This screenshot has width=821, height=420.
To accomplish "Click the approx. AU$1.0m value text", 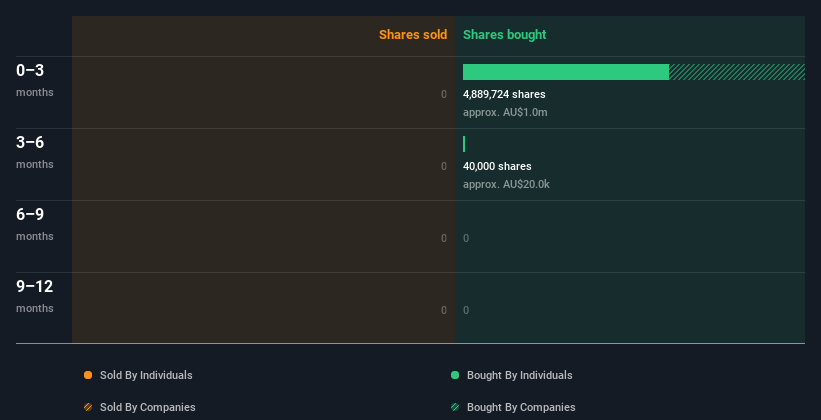I will click(505, 112).
